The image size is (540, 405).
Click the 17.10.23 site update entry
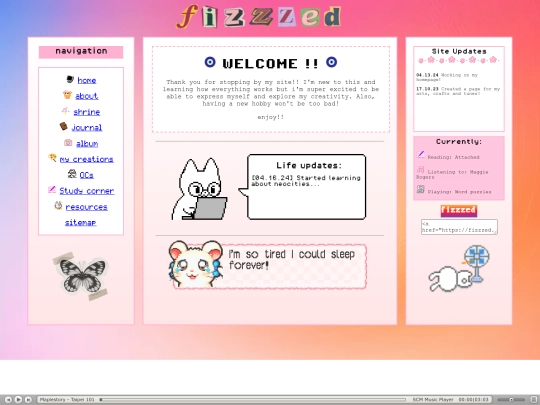[x=458, y=91]
